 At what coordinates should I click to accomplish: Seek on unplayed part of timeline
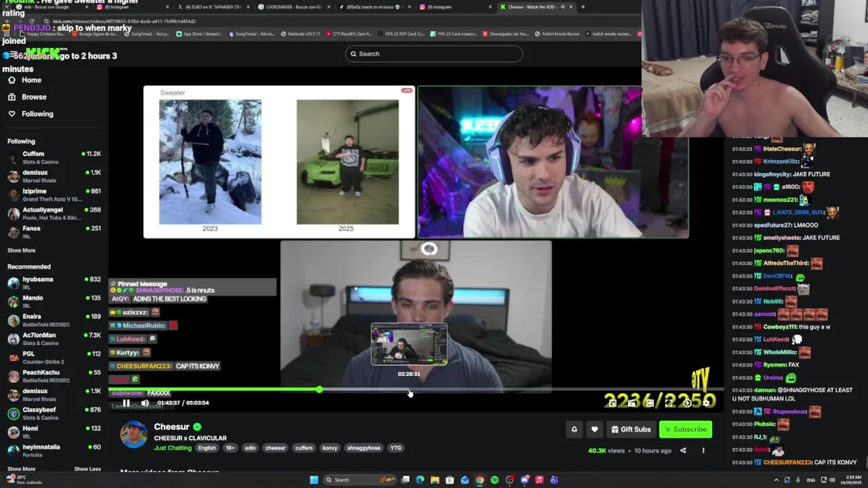[x=521, y=390]
